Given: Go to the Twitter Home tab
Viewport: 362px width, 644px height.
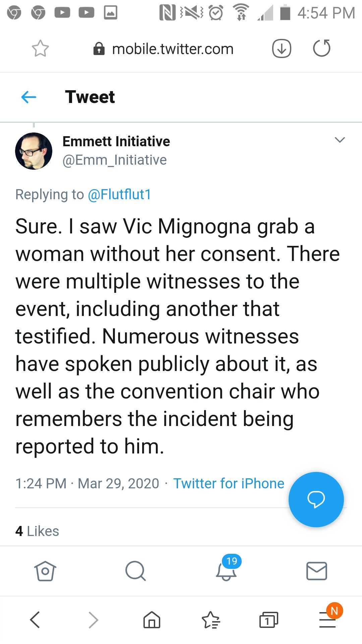Looking at the screenshot, I should pos(45,571).
